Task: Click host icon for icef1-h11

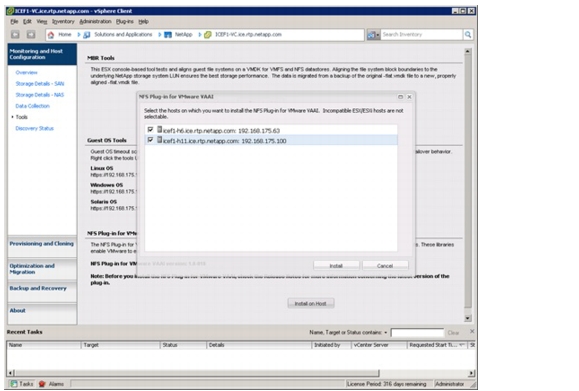Action: pyautogui.click(x=160, y=140)
